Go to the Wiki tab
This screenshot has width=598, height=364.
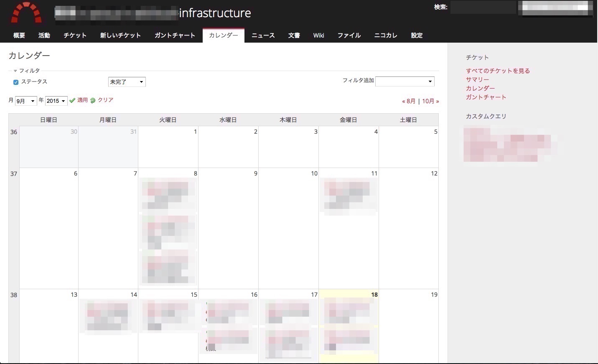point(318,36)
